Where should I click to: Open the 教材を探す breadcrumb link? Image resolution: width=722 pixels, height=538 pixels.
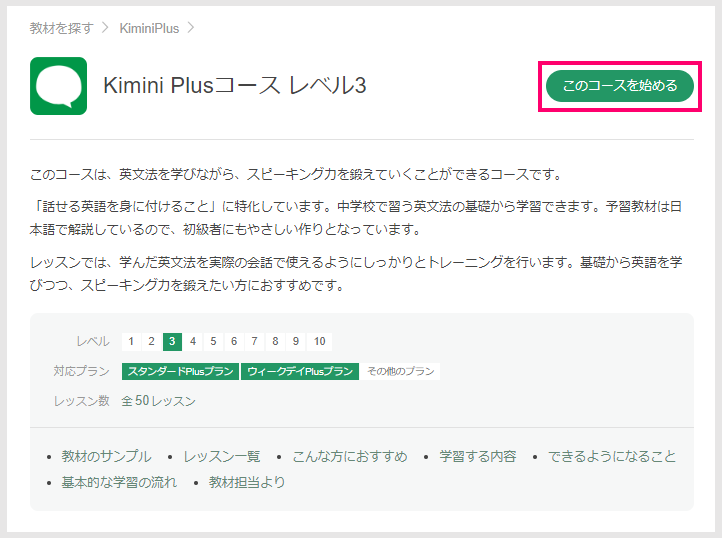pos(62,28)
